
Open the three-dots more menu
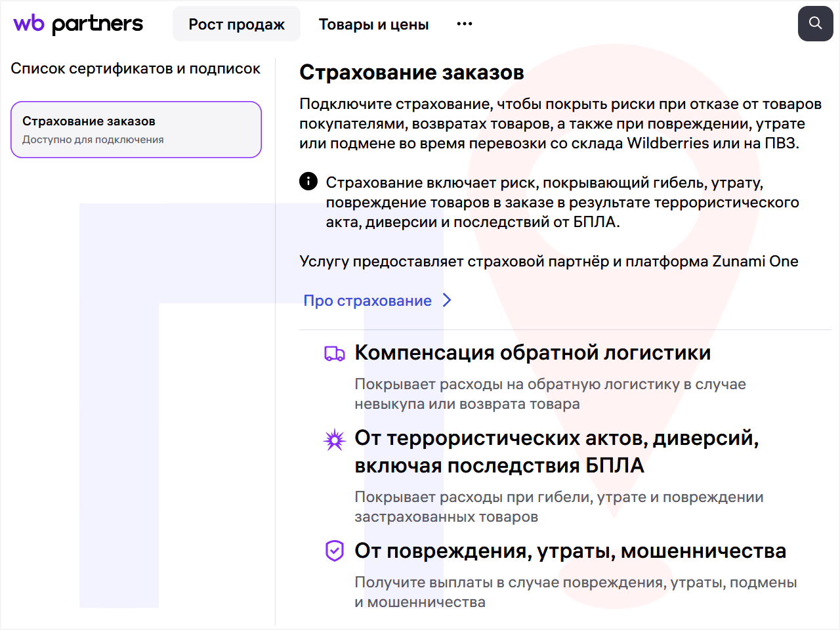tap(465, 24)
